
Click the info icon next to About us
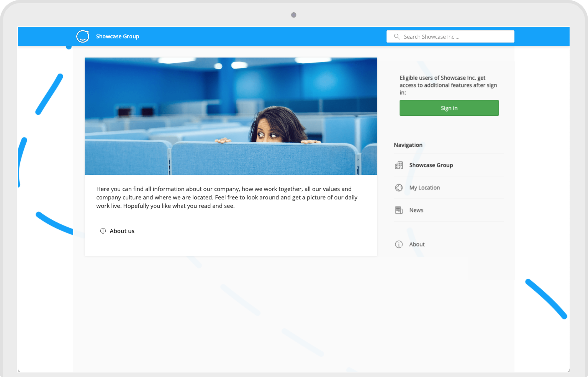103,231
